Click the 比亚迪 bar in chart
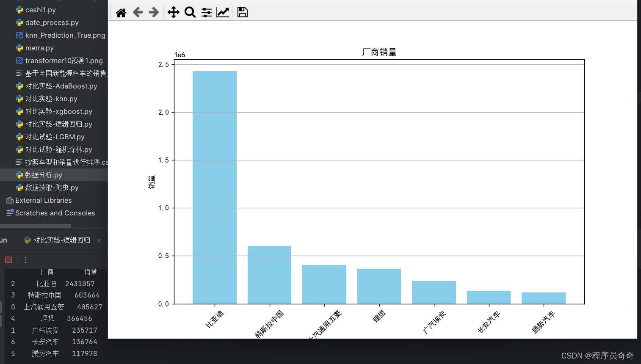Screen dimensions: 641x364 [x=215, y=188]
